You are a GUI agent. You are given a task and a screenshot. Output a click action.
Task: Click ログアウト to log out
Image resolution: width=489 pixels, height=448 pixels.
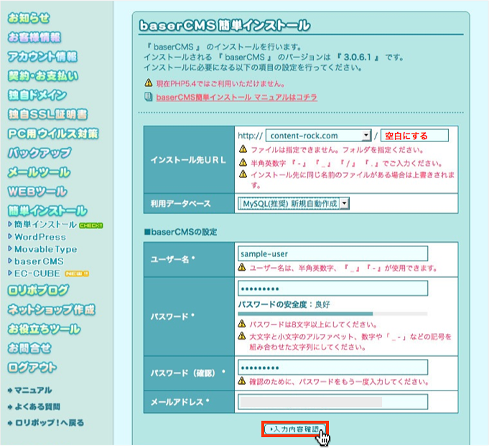[x=32, y=368]
